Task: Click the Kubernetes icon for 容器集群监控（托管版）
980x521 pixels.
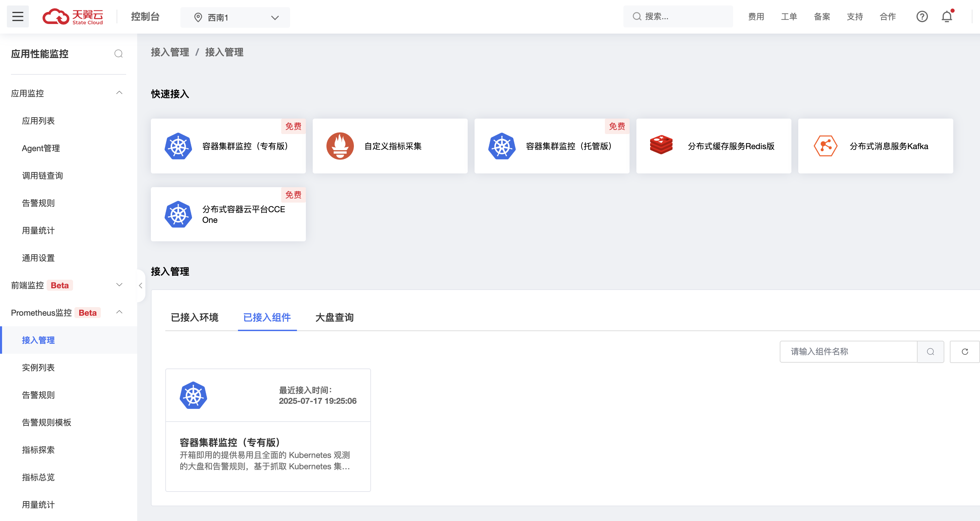Action: [x=502, y=146]
